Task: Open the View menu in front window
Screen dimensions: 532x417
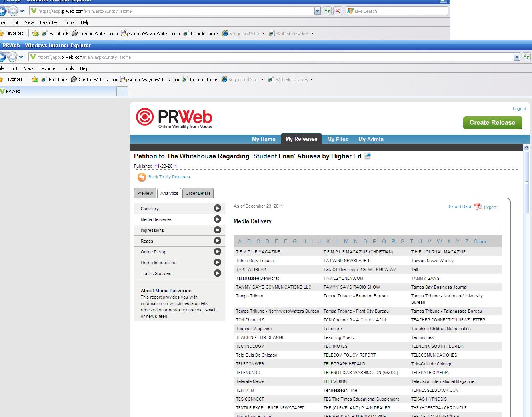Action: 28,68
